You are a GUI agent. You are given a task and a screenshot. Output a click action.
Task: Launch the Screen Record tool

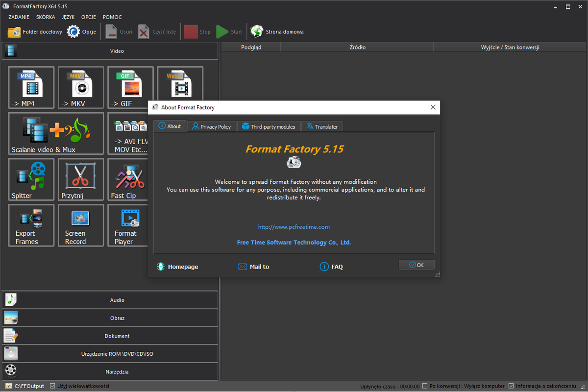click(x=81, y=225)
